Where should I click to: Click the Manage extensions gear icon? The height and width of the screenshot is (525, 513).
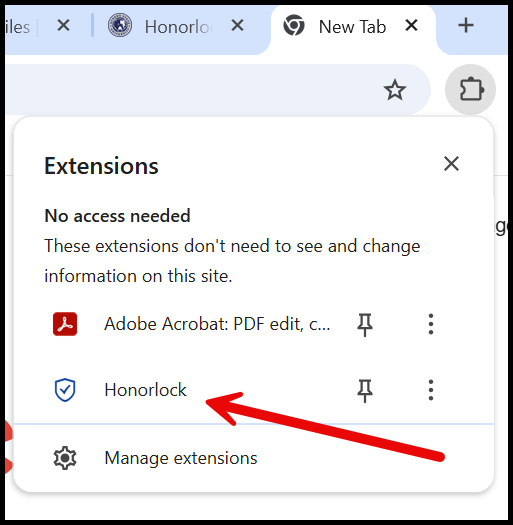click(65, 458)
